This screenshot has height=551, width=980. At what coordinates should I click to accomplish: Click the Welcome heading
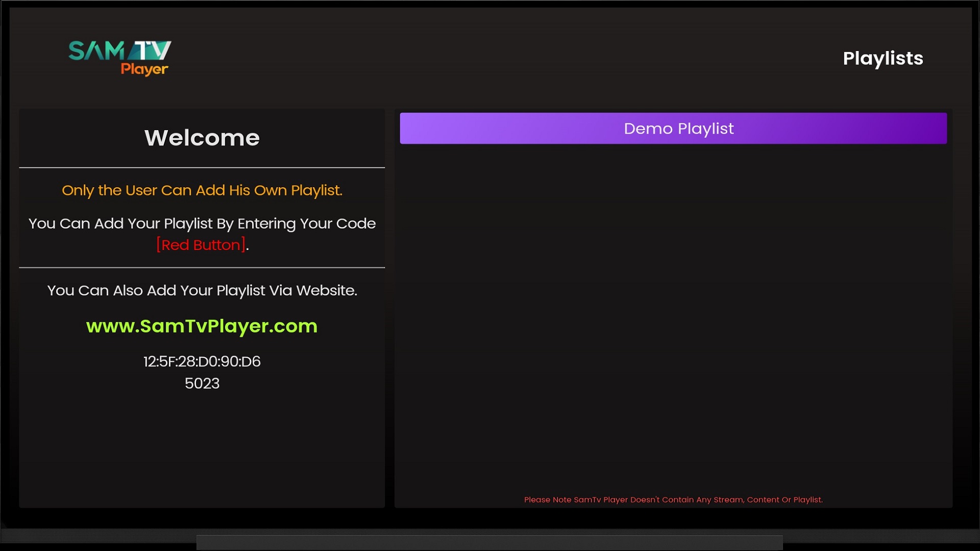(x=202, y=138)
